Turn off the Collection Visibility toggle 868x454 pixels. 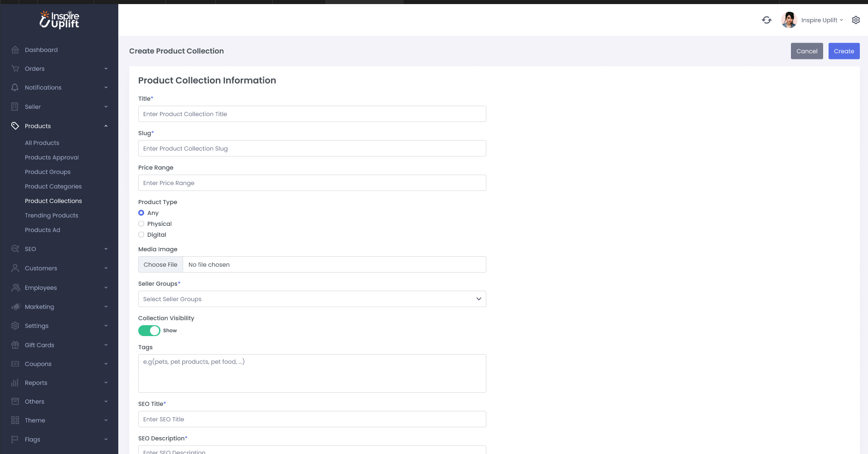149,331
